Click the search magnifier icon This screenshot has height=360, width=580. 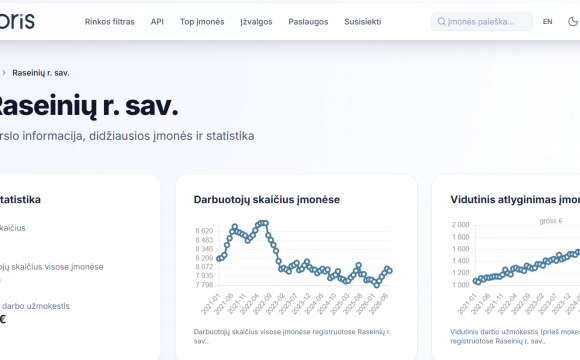tap(441, 21)
